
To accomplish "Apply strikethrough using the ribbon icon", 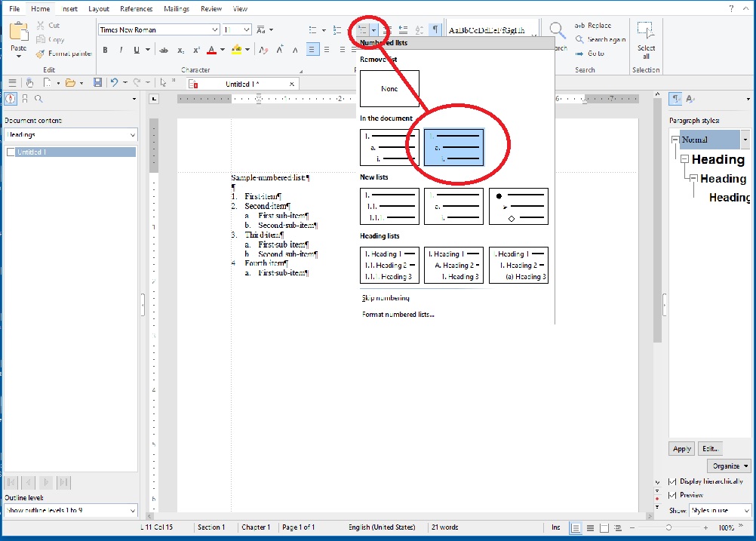I will click(164, 51).
